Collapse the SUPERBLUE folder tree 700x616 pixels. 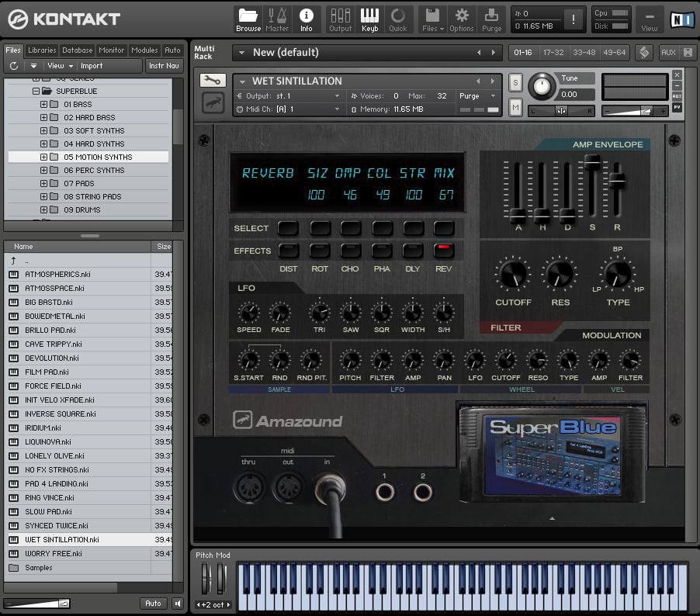[36, 91]
